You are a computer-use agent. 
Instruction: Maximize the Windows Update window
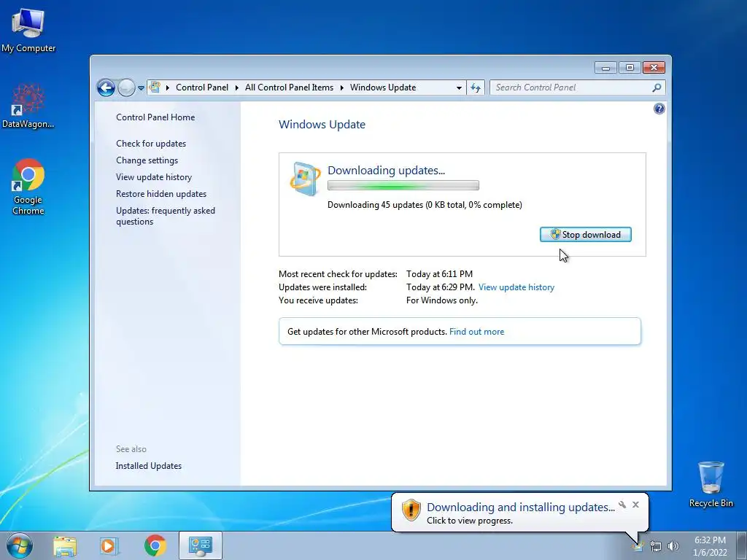(630, 68)
